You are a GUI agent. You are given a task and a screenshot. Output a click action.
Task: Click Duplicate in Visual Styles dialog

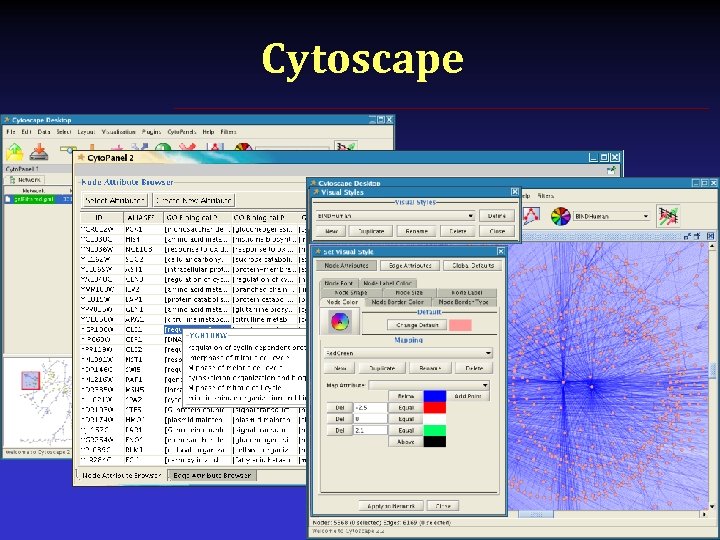pos(371,231)
